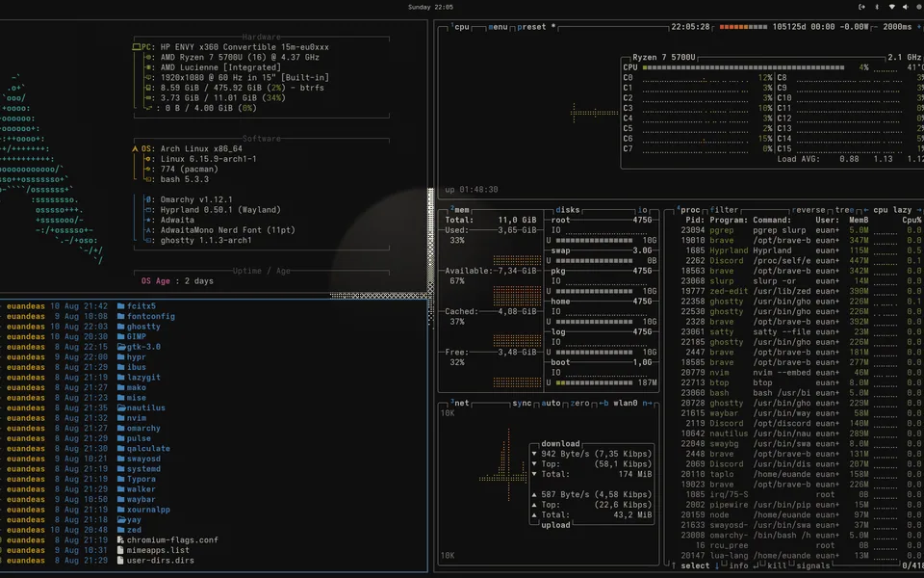Select the lua-lang process row in btop
924x578 pixels.
800,555
